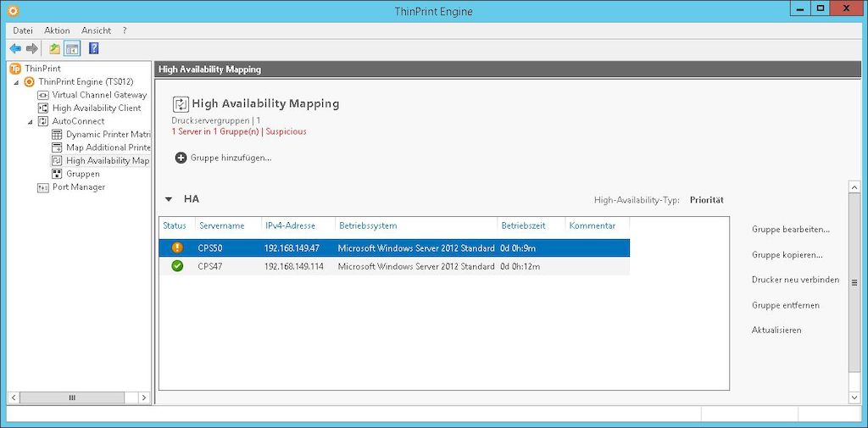Open the Aktion menu
Image resolution: width=868 pixels, height=428 pixels.
click(57, 31)
